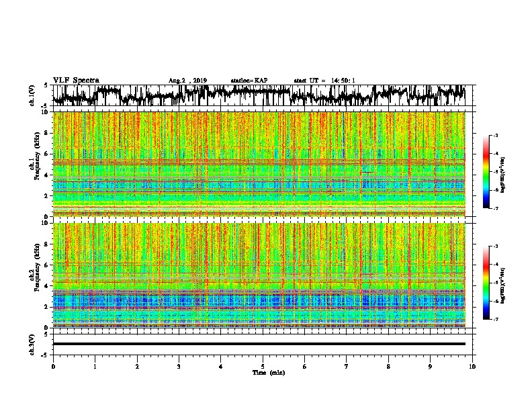The height and width of the screenshot is (411, 532).
Task: Click the "-3" tick on lower colorbar
Action: point(495,246)
